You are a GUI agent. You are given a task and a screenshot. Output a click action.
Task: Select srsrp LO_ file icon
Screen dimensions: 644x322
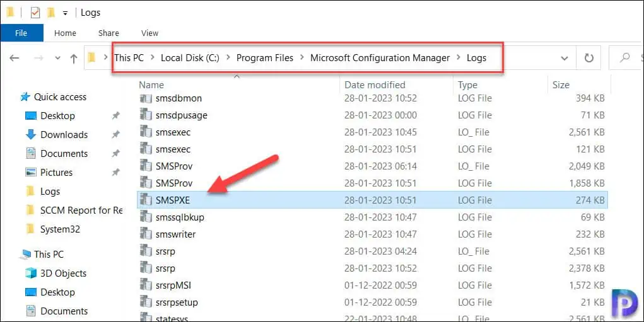pyautogui.click(x=146, y=251)
